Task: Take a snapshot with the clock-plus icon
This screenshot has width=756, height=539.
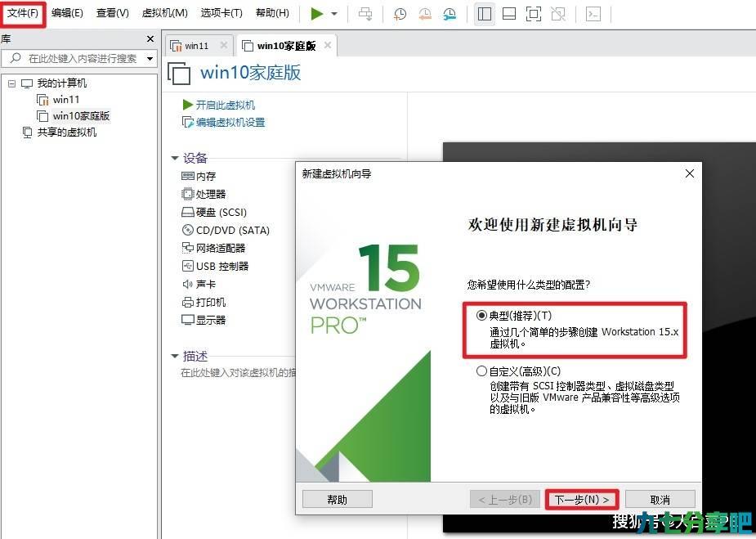Action: tap(400, 14)
